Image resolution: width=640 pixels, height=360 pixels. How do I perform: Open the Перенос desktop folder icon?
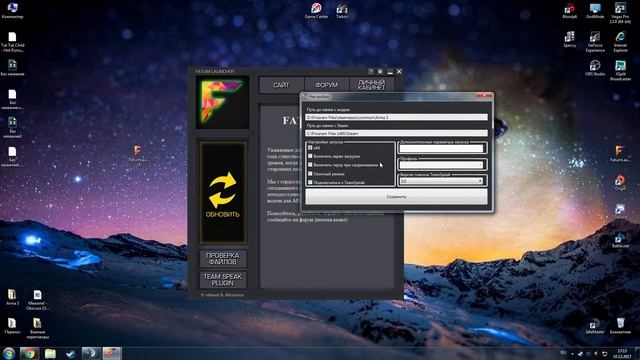tap(12, 326)
